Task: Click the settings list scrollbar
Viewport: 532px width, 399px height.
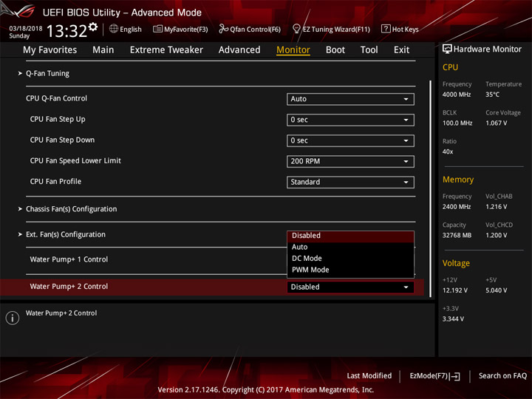Action: pos(430,188)
